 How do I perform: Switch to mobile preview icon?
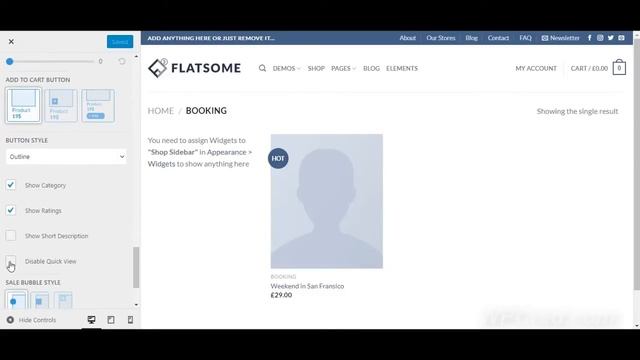click(x=130, y=320)
